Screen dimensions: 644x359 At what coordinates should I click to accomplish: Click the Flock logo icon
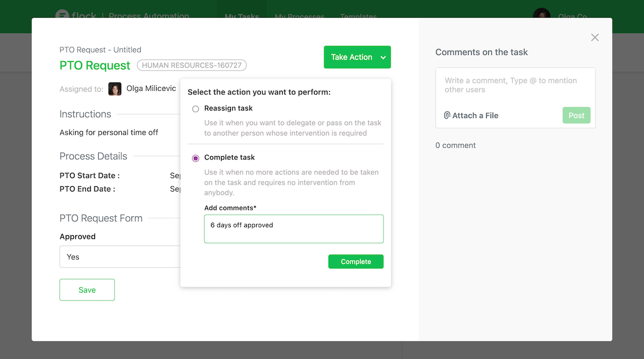click(63, 16)
